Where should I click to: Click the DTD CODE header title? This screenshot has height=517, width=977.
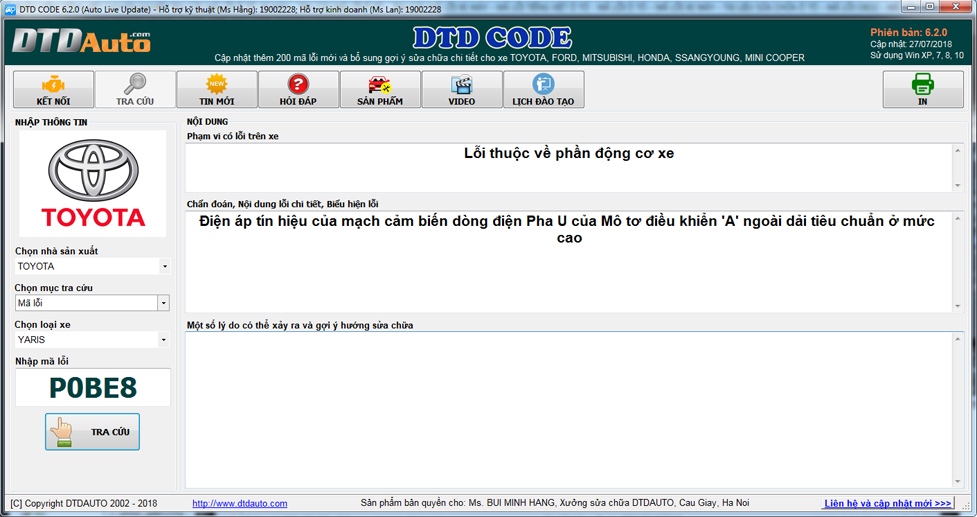tap(492, 38)
